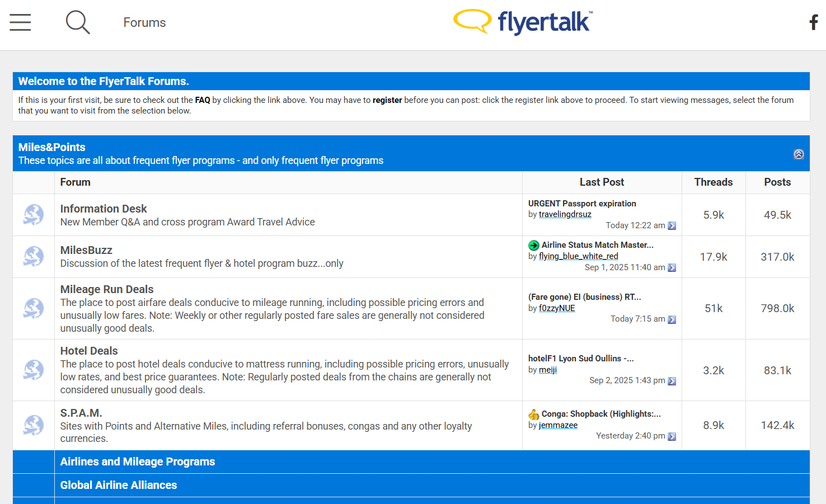Click 5.9k threads count
Viewport: 826px width, 504px height.
714,215
